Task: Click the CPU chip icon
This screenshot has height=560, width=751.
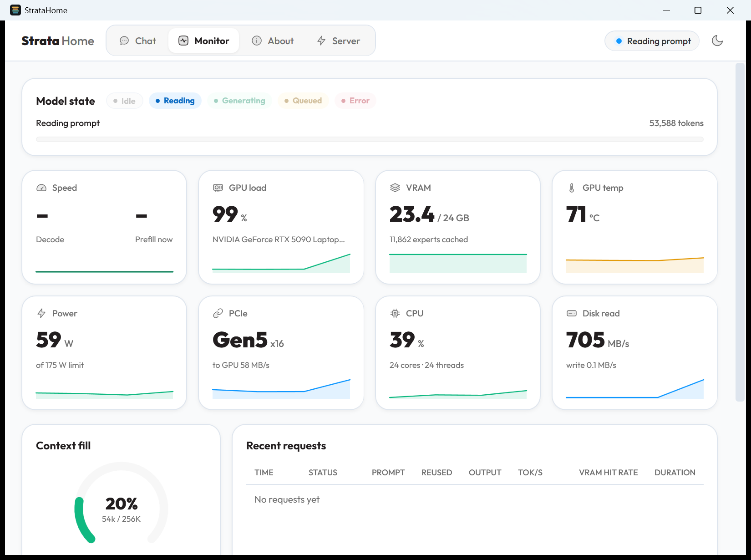Action: (x=395, y=314)
